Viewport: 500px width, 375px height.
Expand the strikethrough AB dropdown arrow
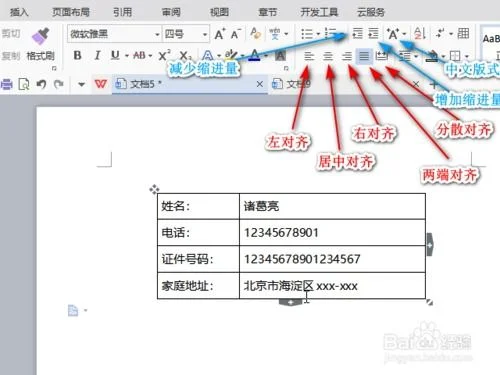tap(151, 56)
